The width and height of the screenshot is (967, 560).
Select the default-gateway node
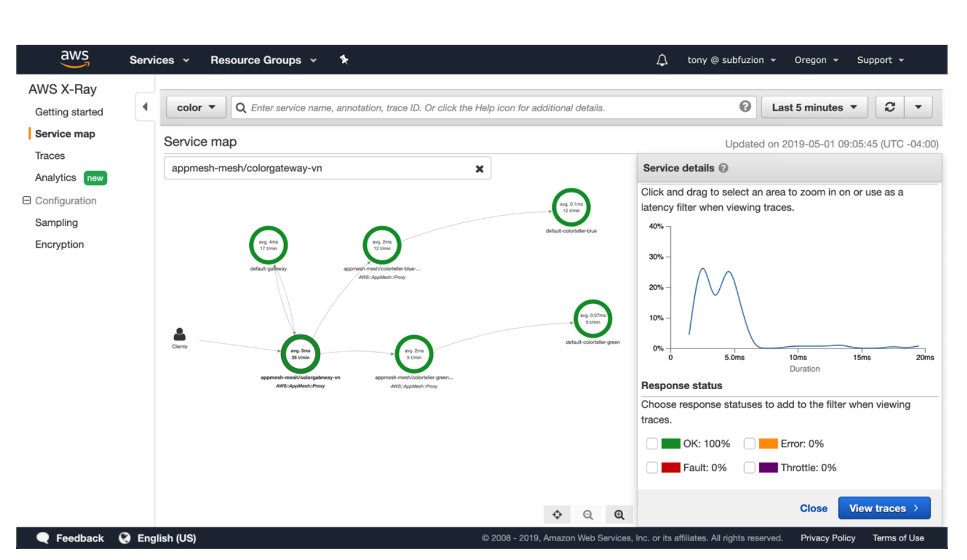pyautogui.click(x=268, y=245)
